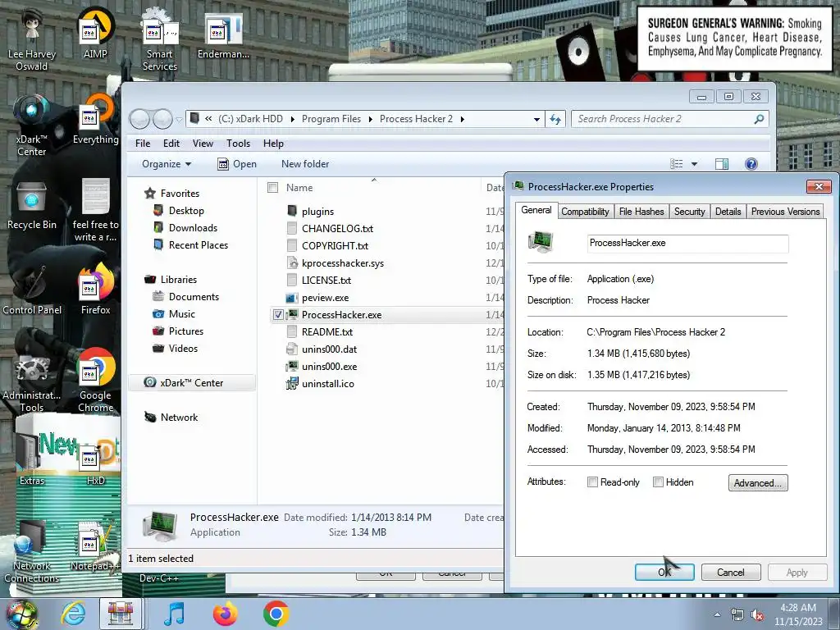Select Downloads in Favorites sidebar
The width and height of the screenshot is (840, 630).
193,228
